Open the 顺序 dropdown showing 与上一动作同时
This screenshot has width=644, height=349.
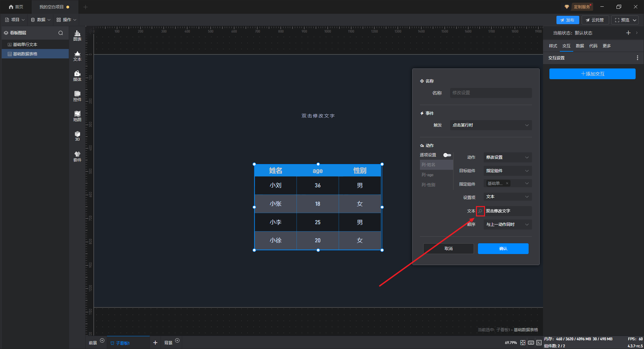507,225
